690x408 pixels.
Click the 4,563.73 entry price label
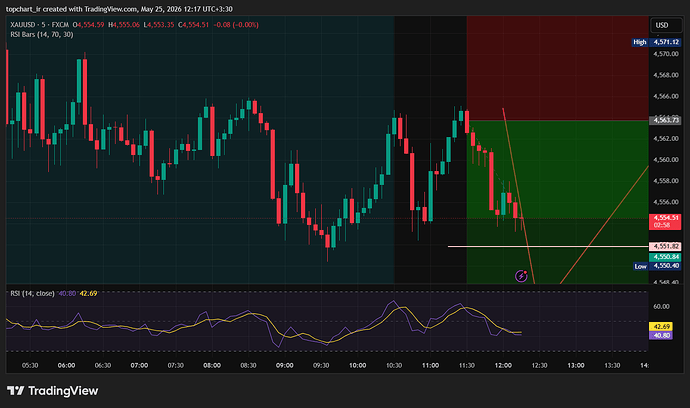(x=665, y=120)
